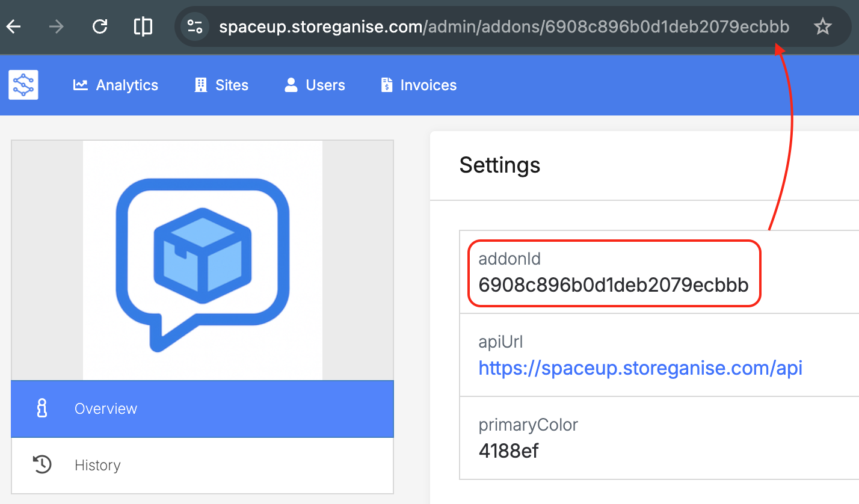The image size is (859, 504).
Task: Select the Overview sidebar tab
Action: [202, 409]
